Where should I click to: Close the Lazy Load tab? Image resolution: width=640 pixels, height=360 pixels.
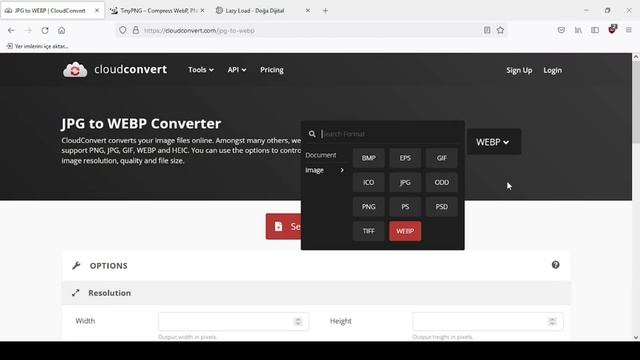pyautogui.click(x=308, y=11)
